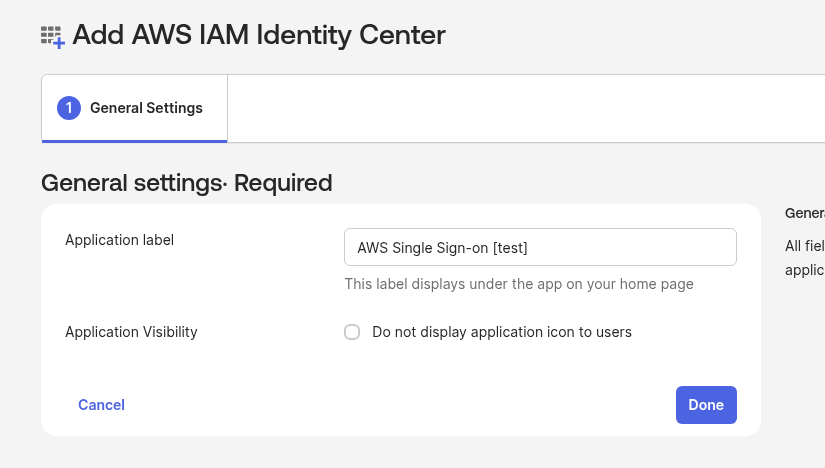The height and width of the screenshot is (468, 825).
Task: Click the truncated "All fiel" text at right
Action: tap(805, 246)
